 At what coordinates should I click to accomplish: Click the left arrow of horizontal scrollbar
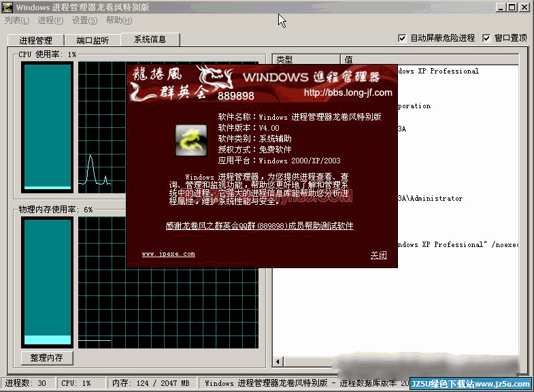278,361
